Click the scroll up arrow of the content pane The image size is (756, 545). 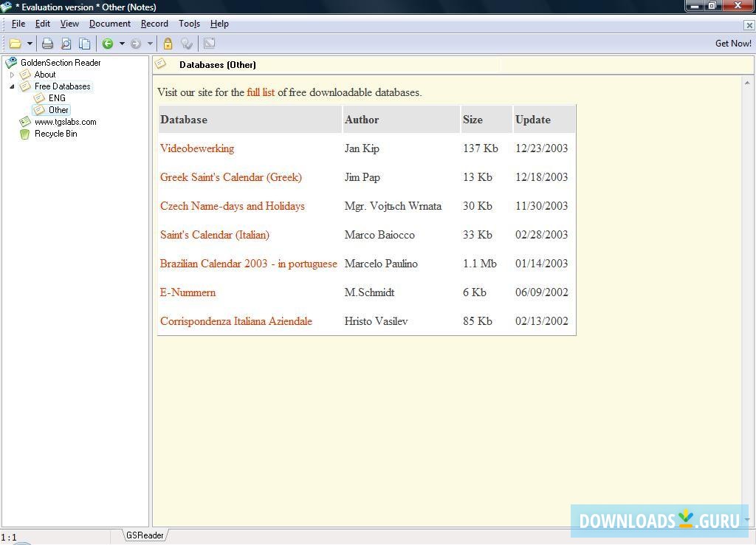[747, 83]
